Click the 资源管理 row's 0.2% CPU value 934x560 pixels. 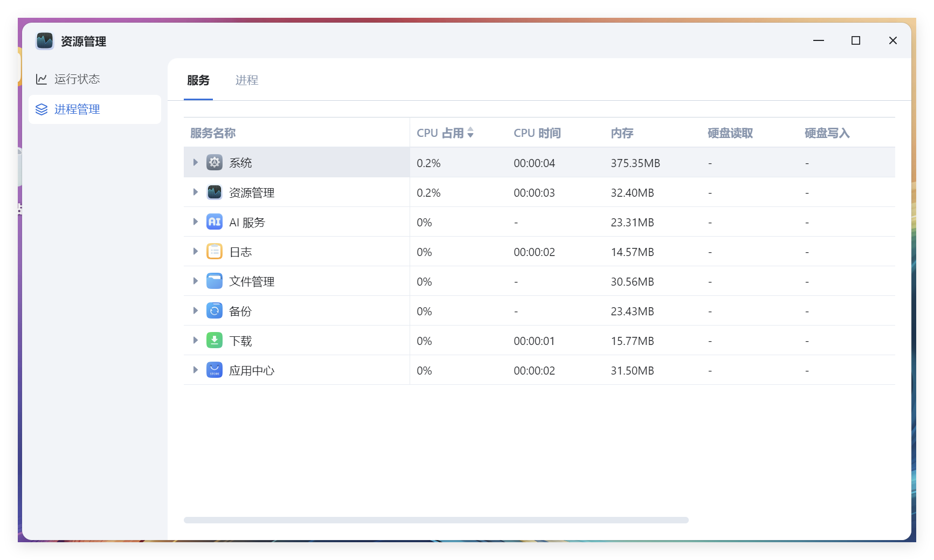point(428,192)
